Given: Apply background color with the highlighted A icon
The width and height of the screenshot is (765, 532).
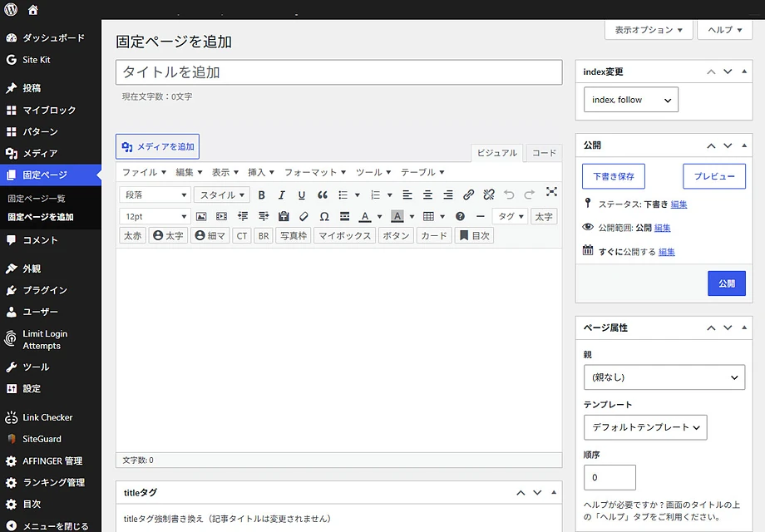Looking at the screenshot, I should (x=397, y=216).
